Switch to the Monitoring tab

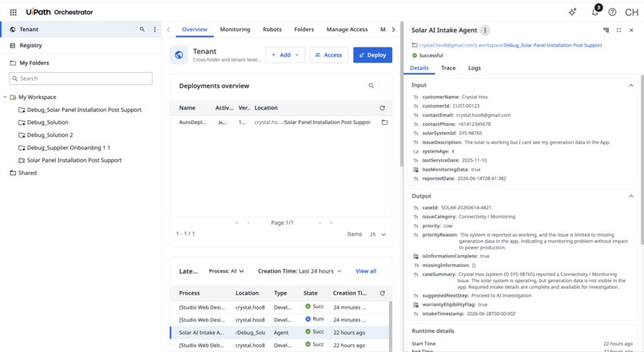(x=235, y=30)
